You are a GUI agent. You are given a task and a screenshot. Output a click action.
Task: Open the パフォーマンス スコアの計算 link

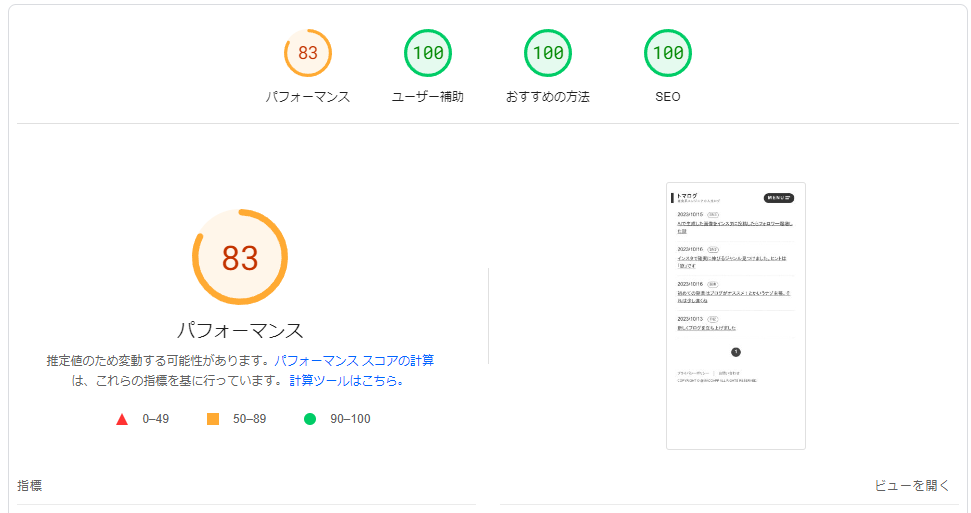(354, 361)
